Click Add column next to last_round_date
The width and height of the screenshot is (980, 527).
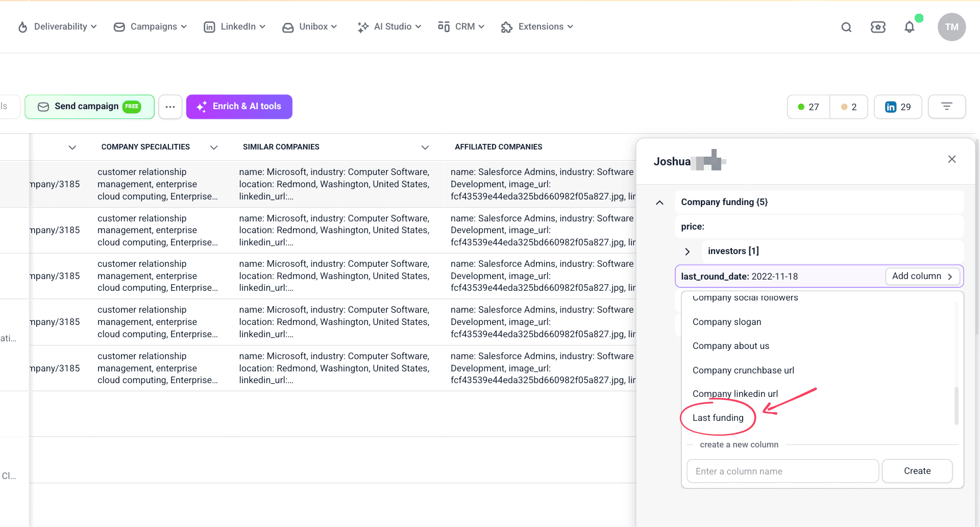(x=922, y=277)
